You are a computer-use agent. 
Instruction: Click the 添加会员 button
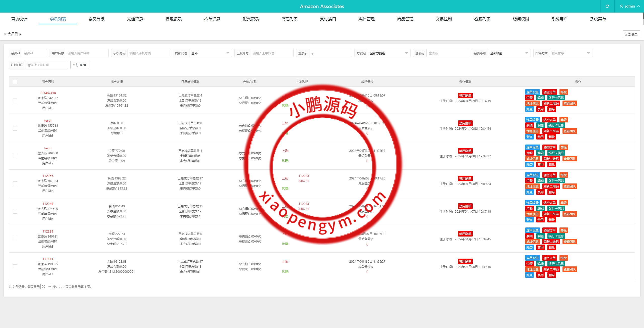click(631, 34)
